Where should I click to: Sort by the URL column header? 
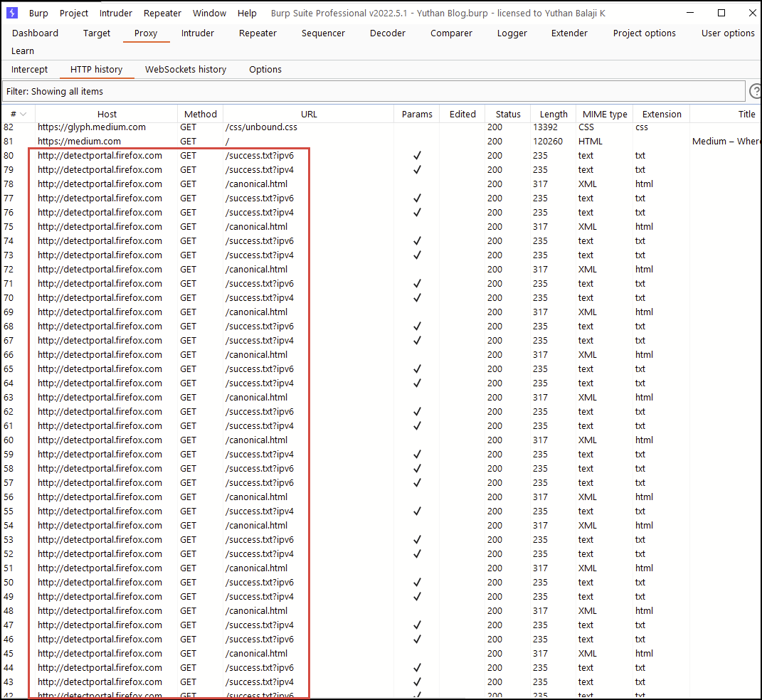point(309,114)
